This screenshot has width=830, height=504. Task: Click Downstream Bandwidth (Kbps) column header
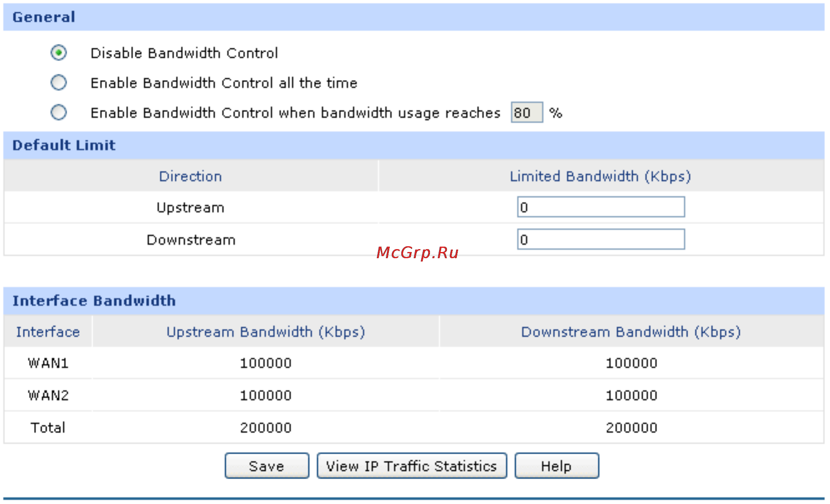click(x=631, y=332)
